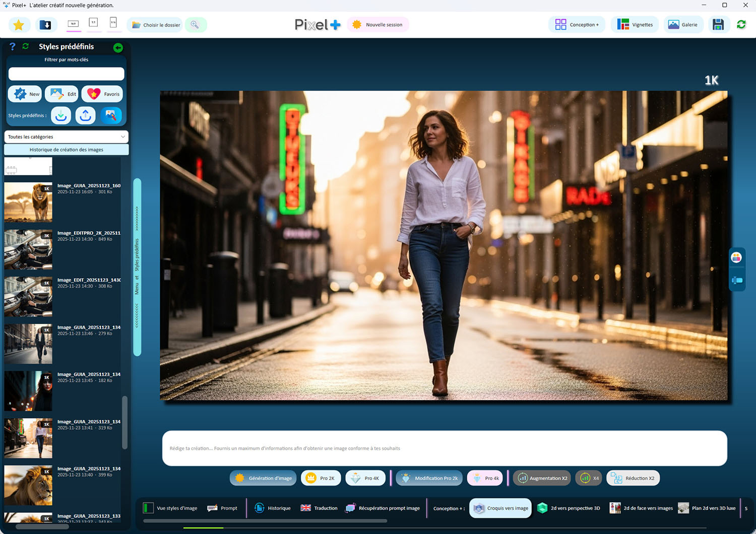Switch to Vignettes view

click(x=635, y=25)
